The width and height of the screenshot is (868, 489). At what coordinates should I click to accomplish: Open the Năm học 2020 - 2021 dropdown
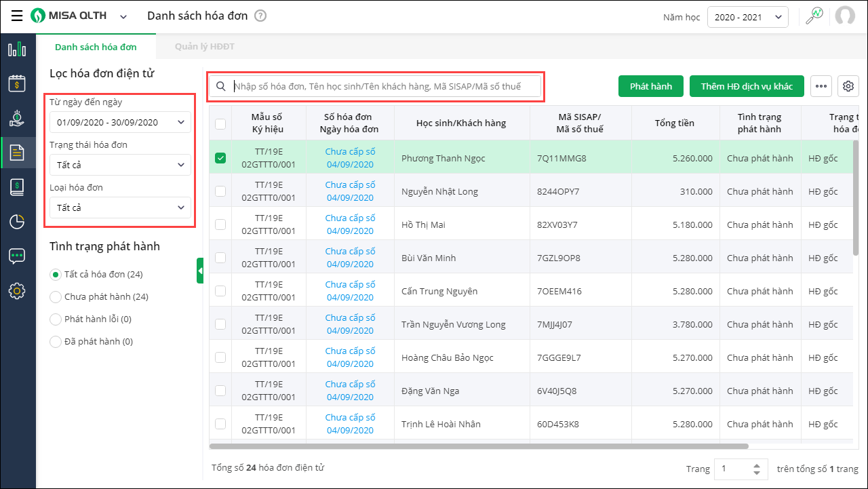(747, 17)
